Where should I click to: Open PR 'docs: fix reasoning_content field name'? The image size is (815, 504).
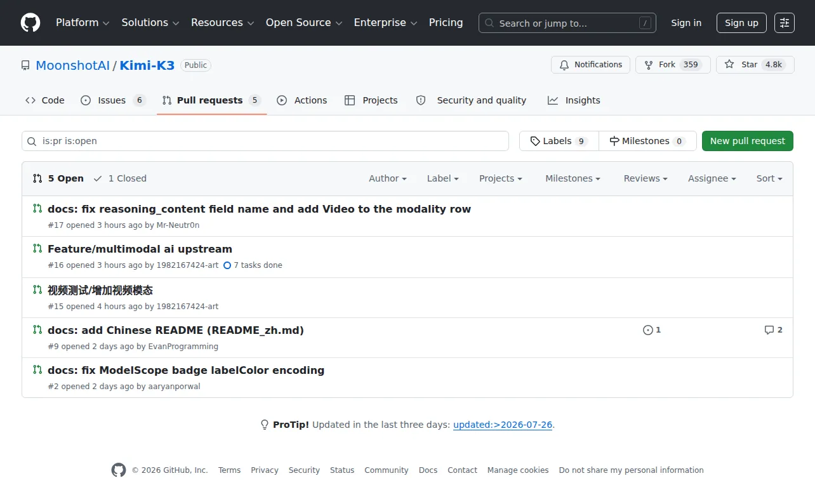point(260,209)
